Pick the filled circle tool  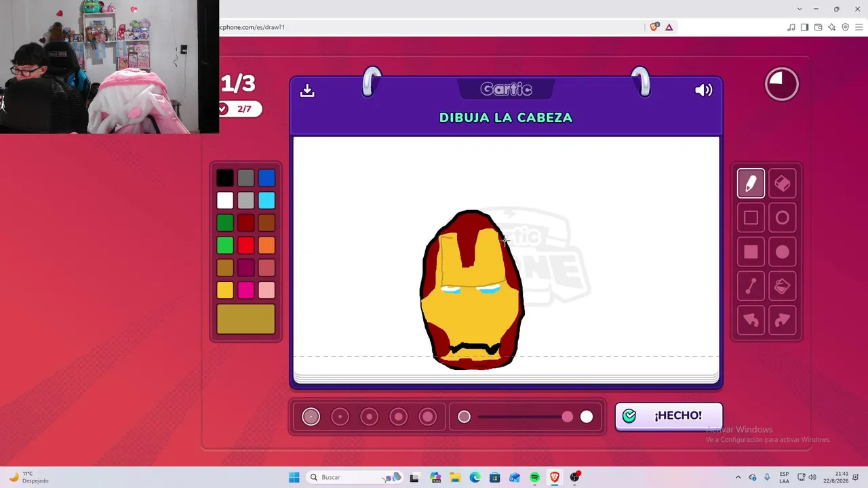pos(782,252)
